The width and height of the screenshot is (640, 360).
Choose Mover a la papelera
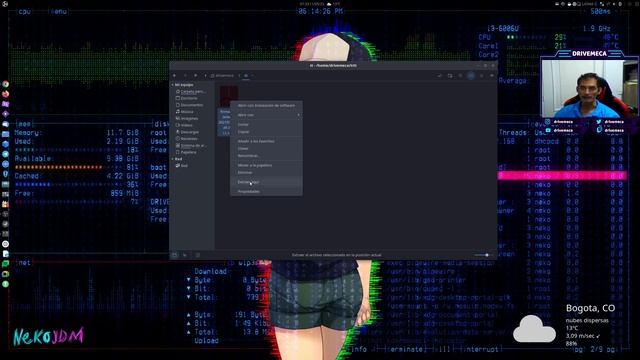point(266,165)
